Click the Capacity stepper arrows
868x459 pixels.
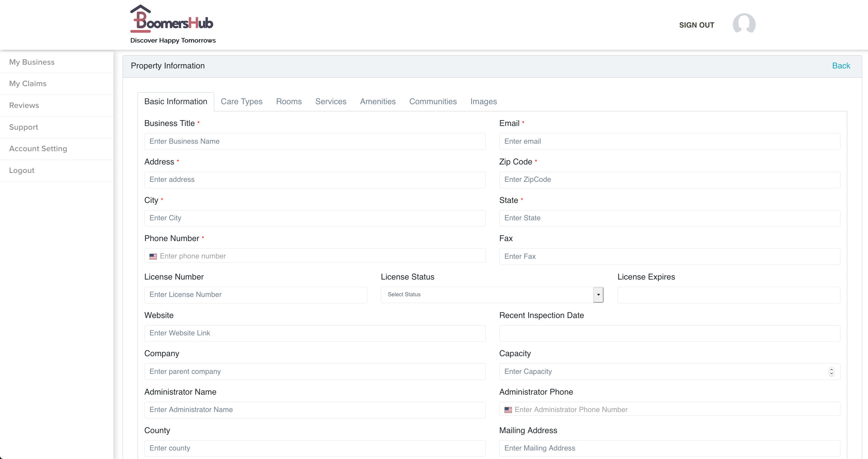pyautogui.click(x=831, y=371)
